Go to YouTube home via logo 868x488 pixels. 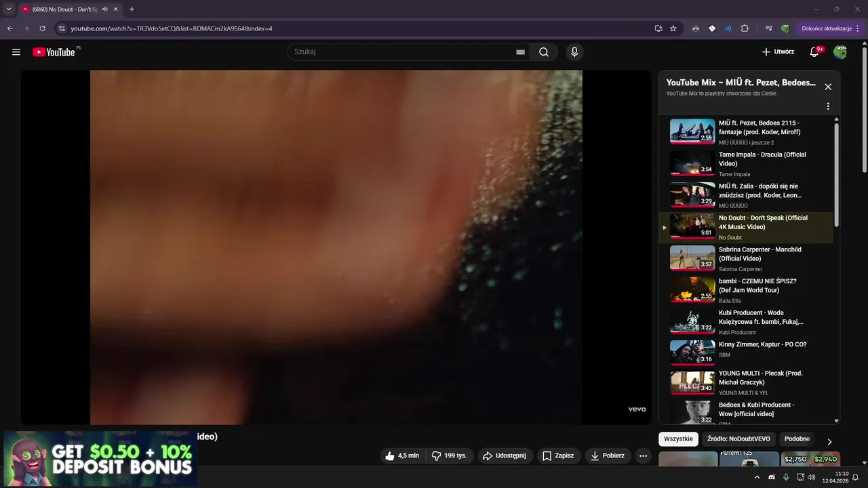click(54, 52)
